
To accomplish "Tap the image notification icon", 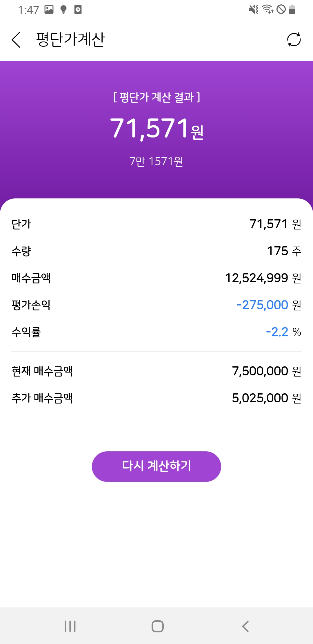I will click(49, 10).
